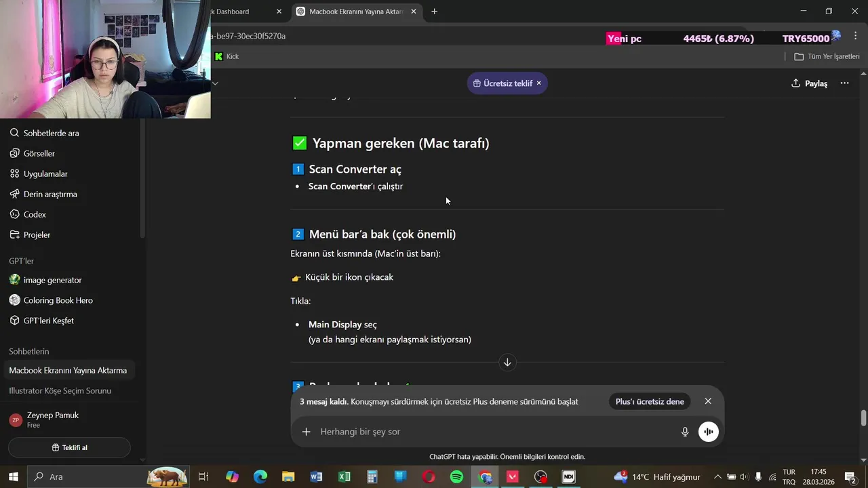Open the weather 14°C Hafif yağmur widget
Screen dimensions: 868x488
point(657,477)
